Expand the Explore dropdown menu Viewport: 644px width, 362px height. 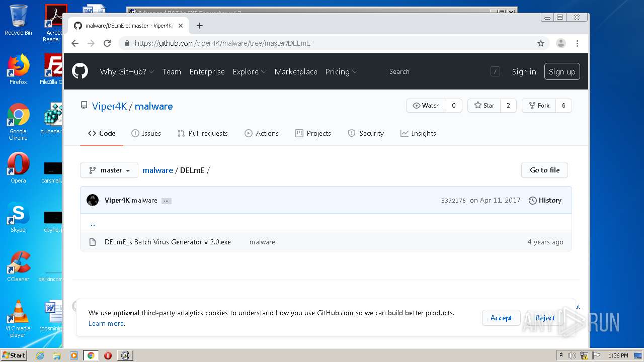click(x=250, y=72)
